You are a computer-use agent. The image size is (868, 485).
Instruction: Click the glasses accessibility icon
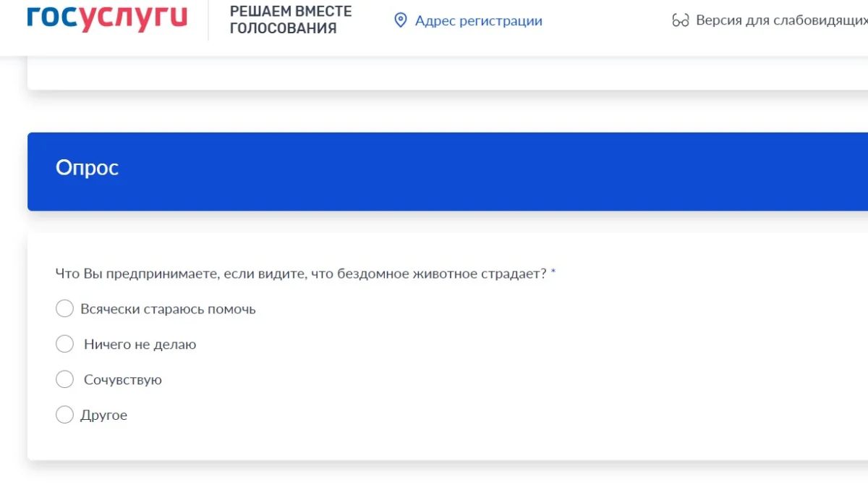680,20
